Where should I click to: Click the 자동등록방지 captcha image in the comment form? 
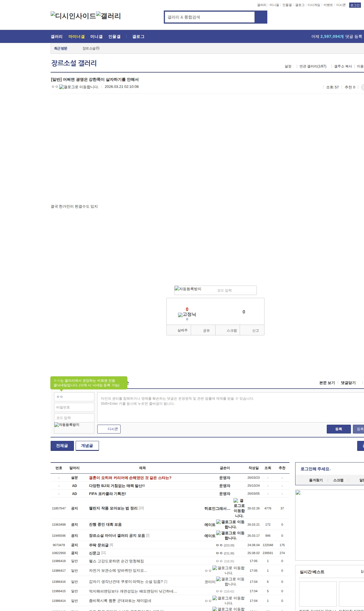(x=67, y=425)
